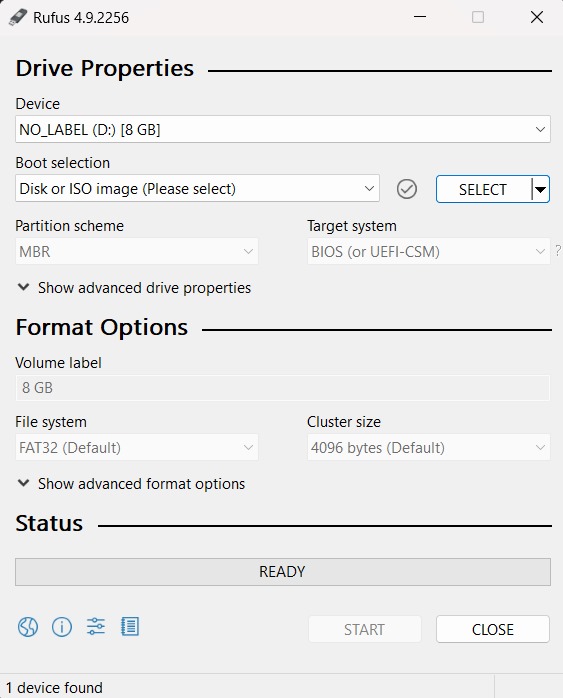
Task: Click the 'Device' label text
Action: [38, 104]
